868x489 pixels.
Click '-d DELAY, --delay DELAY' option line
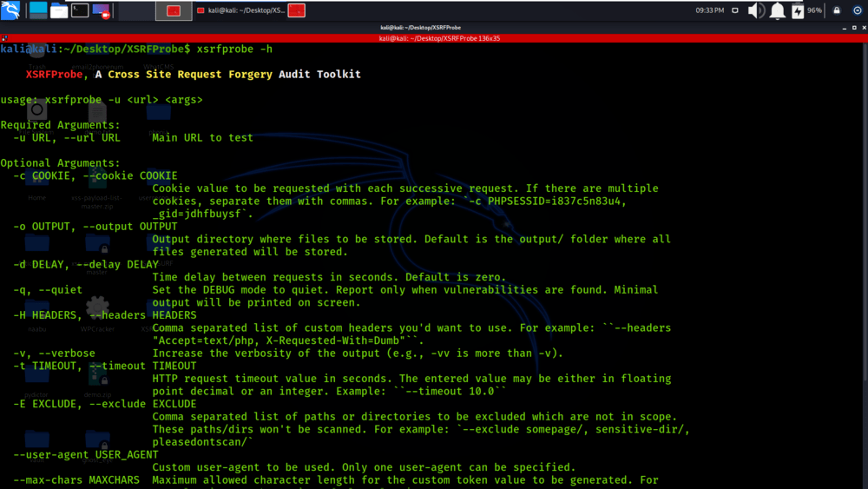pyautogui.click(x=86, y=265)
